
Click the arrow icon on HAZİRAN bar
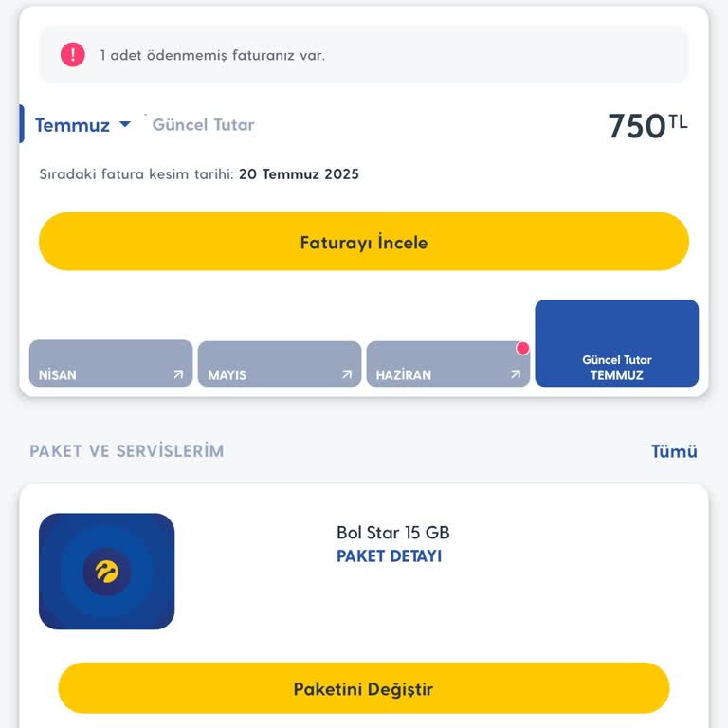(x=516, y=374)
